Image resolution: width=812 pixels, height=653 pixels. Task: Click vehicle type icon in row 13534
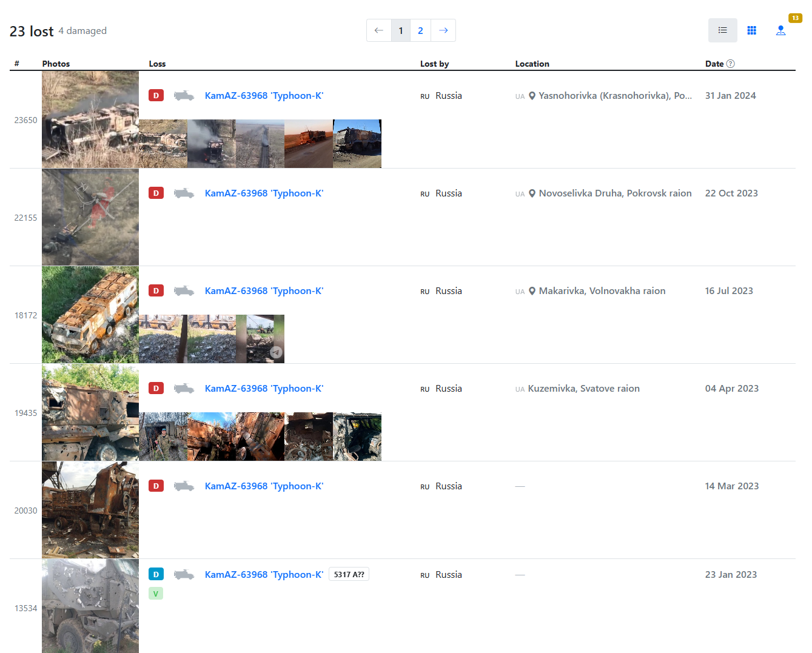pos(184,574)
